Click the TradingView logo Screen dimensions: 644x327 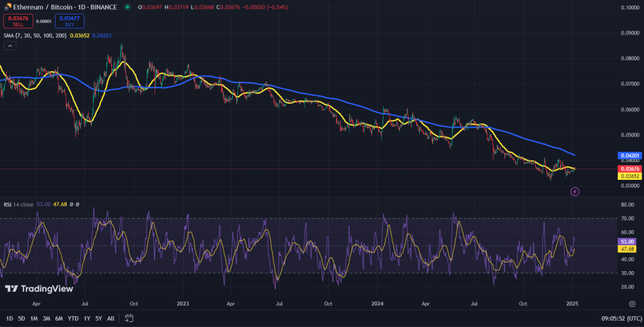pos(39,289)
